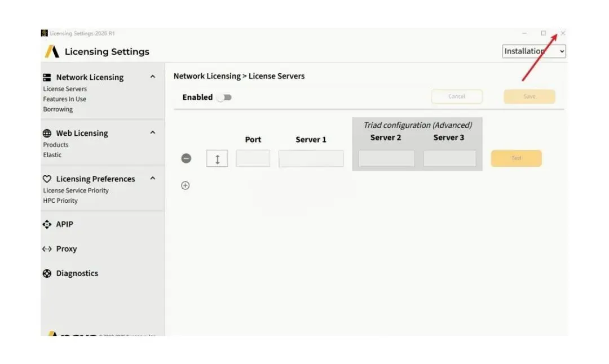Screen dimensions: 609x364
Task: Select Features In Use menu item
Action: [x=64, y=99]
